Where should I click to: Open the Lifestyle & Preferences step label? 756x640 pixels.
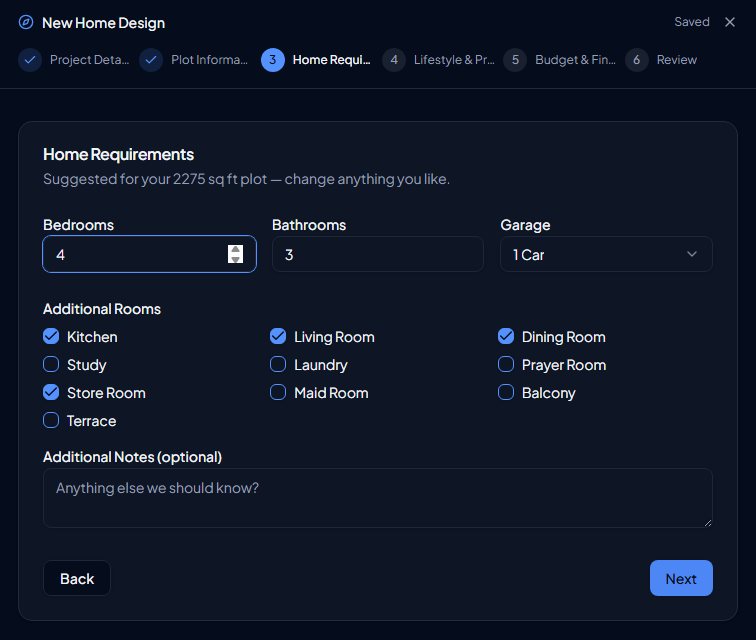tap(454, 60)
